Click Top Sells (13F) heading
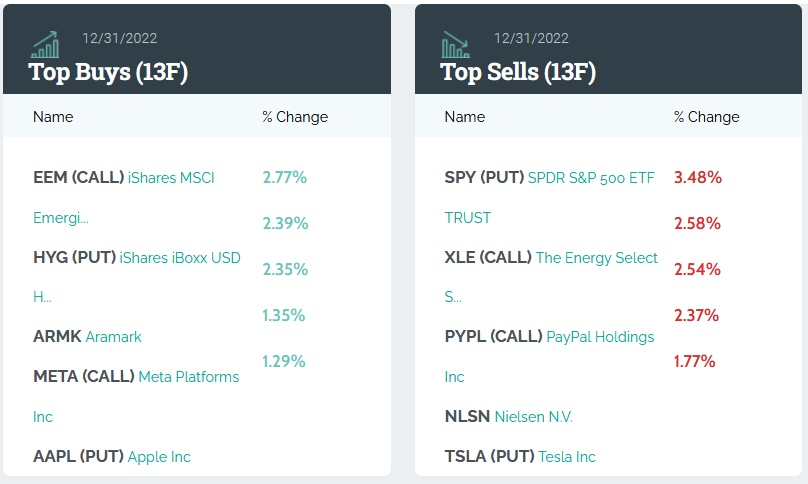The image size is (808, 484). pyautogui.click(x=518, y=72)
